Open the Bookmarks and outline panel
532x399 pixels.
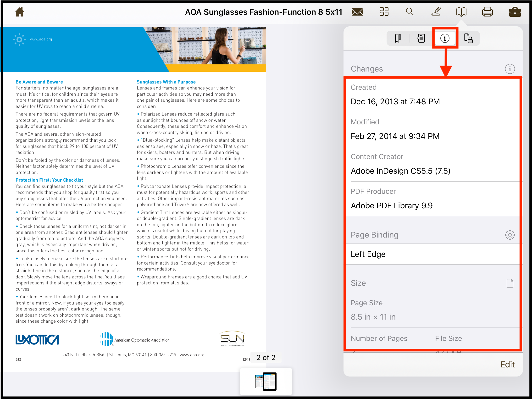[x=462, y=11]
